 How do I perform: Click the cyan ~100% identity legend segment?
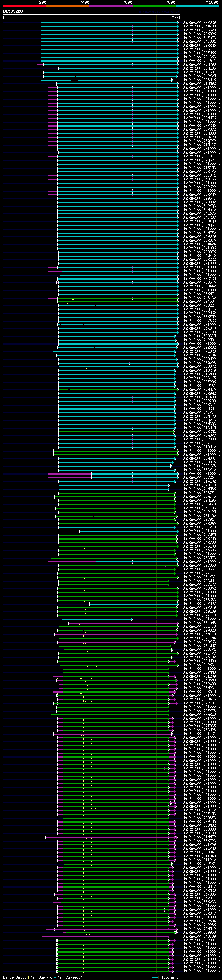197,6
